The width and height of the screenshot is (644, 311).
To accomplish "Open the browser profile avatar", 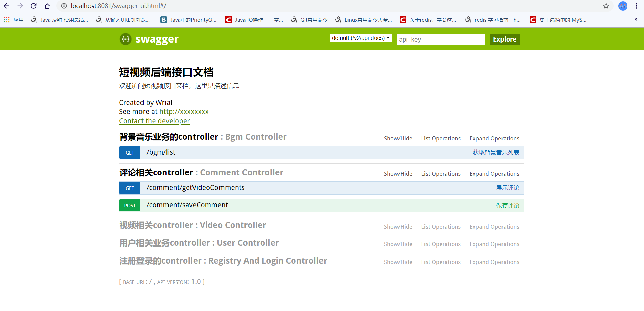I will pyautogui.click(x=623, y=6).
